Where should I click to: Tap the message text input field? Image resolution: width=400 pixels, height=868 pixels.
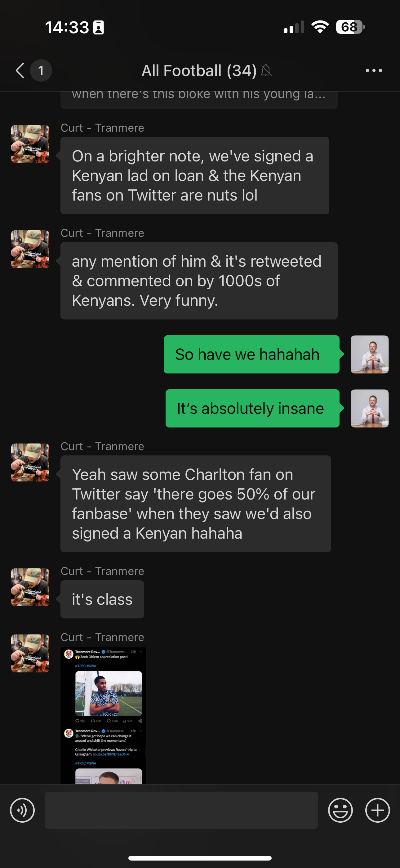tap(181, 810)
